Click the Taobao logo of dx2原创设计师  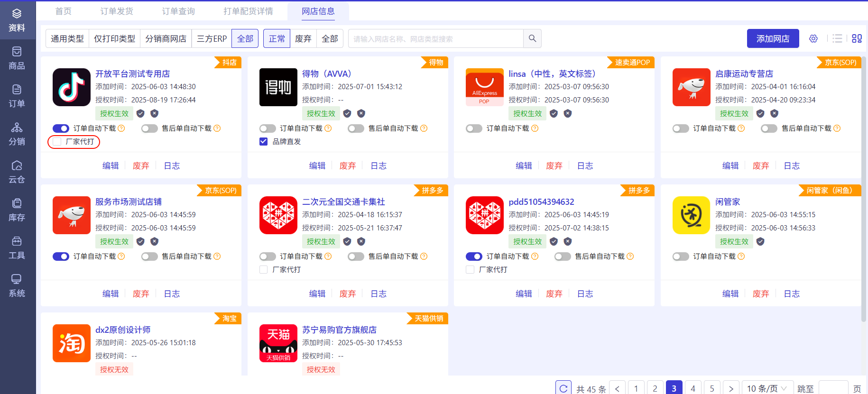pyautogui.click(x=72, y=343)
